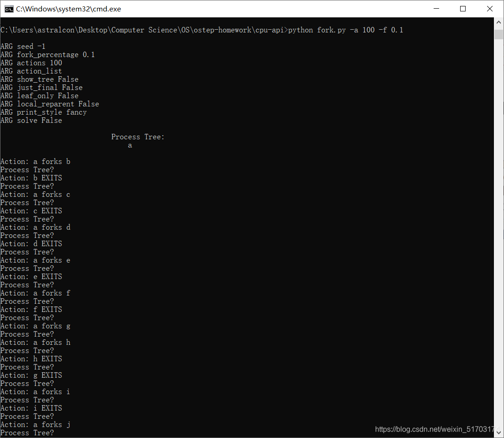This screenshot has width=504, height=438.
Task: Click the line 'ARG local_reparent False'
Action: (49, 104)
